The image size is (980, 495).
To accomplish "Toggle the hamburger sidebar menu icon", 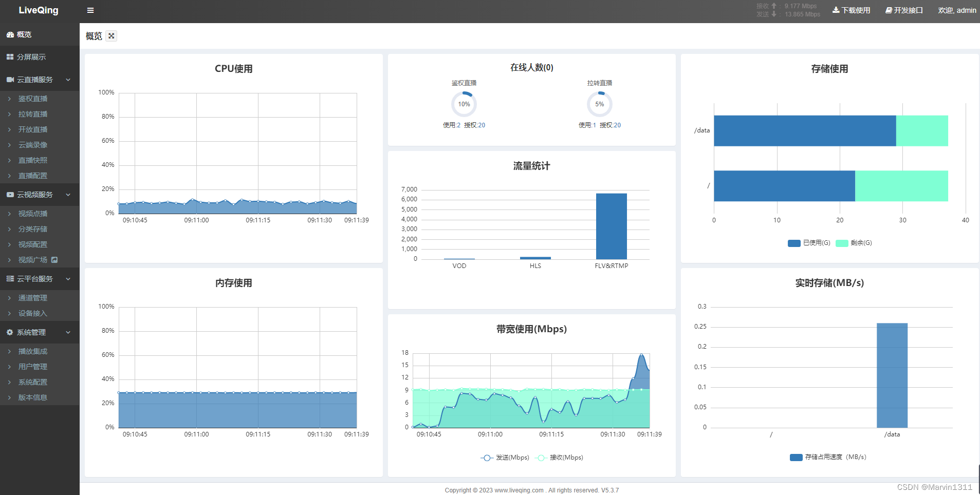I will (90, 10).
